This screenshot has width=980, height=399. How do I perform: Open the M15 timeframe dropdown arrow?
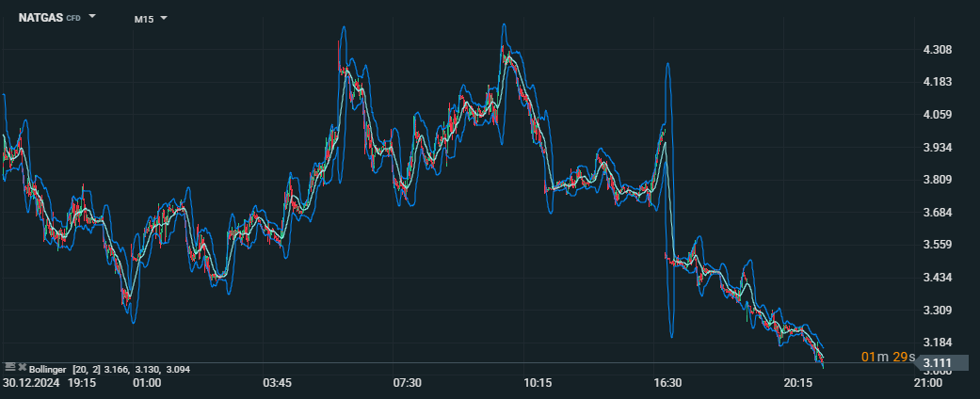164,18
